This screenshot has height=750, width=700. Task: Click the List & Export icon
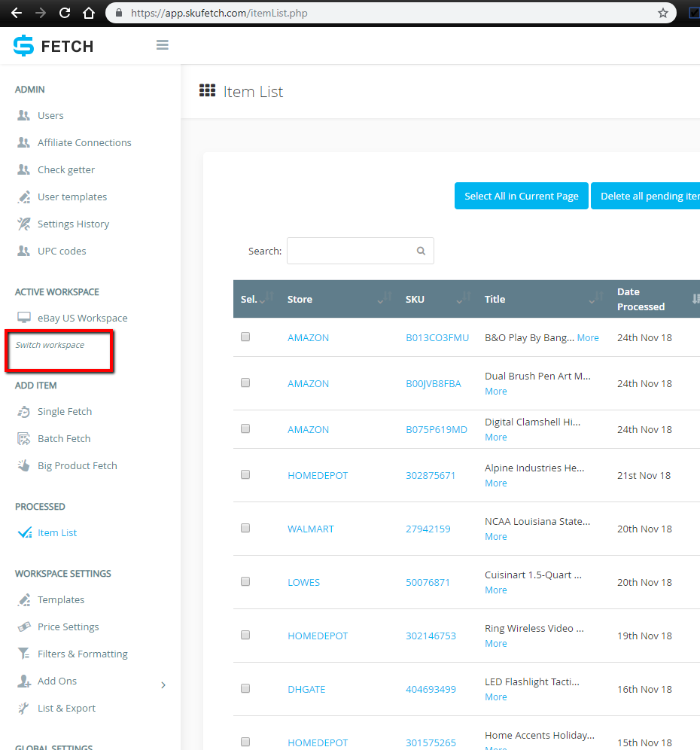coord(23,708)
